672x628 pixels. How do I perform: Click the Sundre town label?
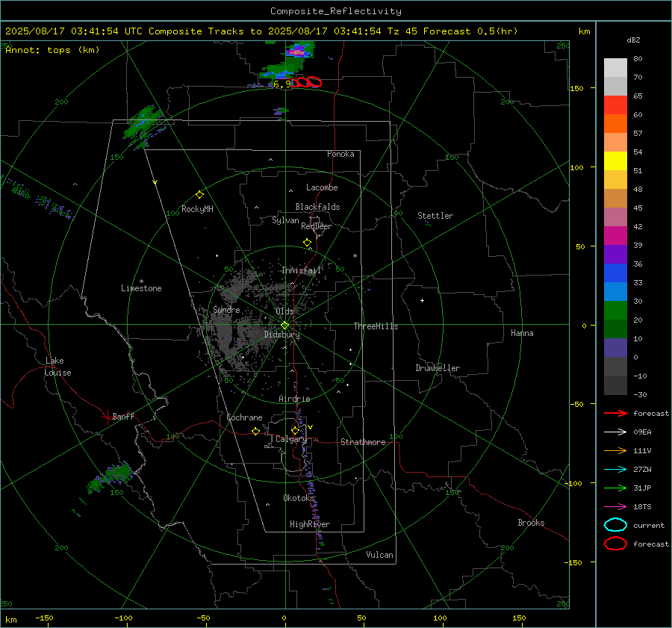coord(226,309)
